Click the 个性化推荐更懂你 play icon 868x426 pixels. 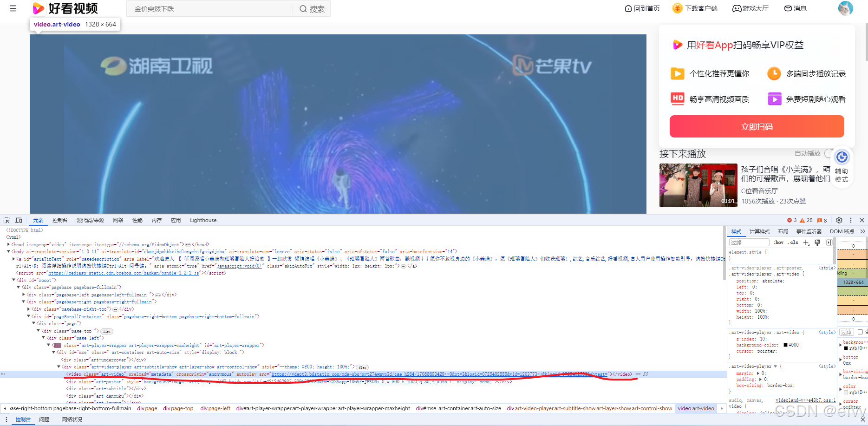point(677,73)
